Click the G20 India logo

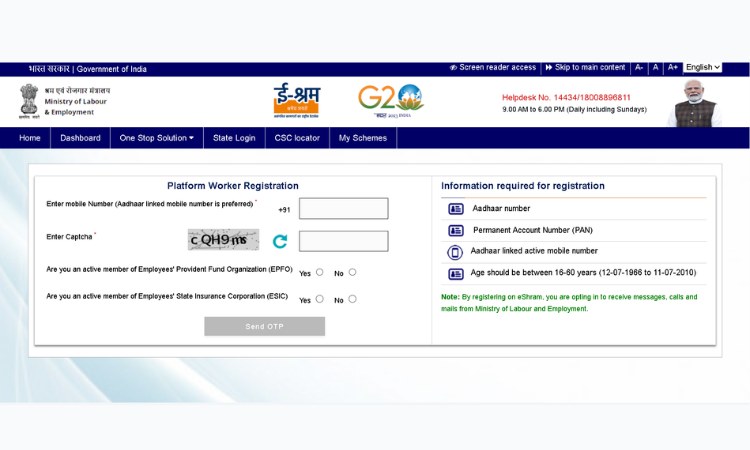[391, 101]
